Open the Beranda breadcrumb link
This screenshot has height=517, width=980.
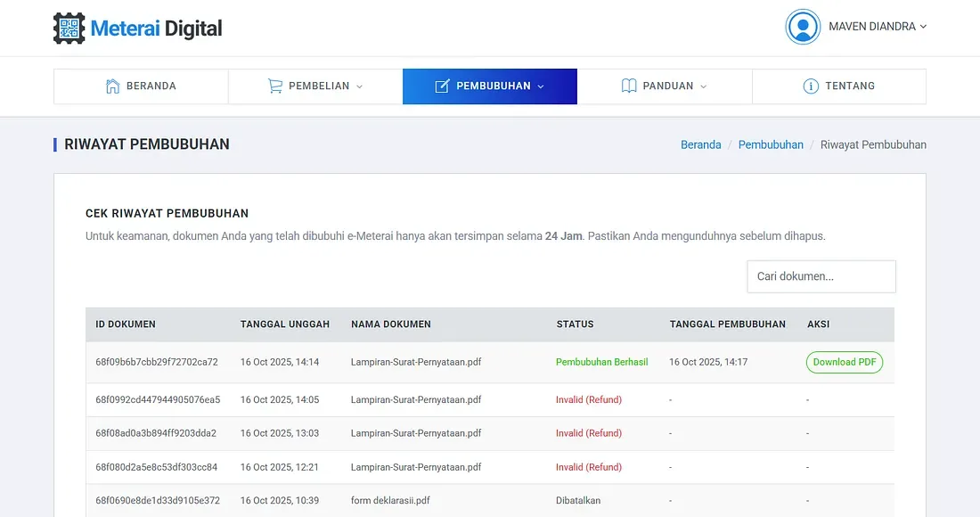[701, 144]
